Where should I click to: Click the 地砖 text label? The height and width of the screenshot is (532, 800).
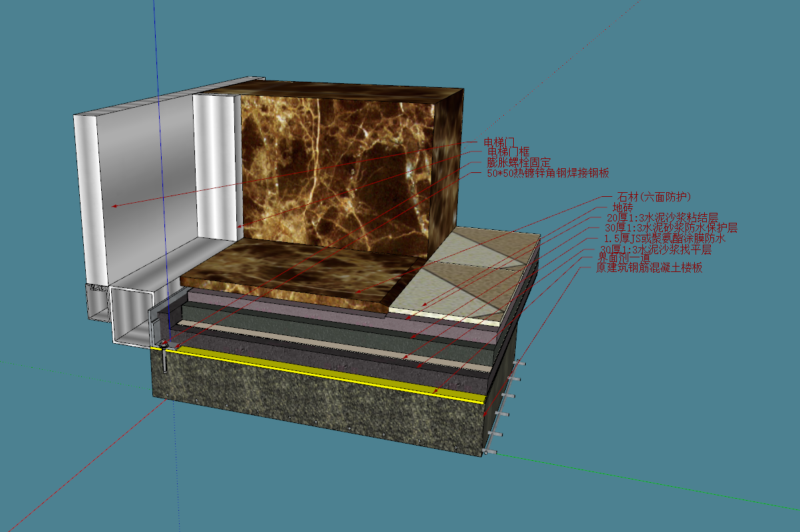tap(622, 207)
